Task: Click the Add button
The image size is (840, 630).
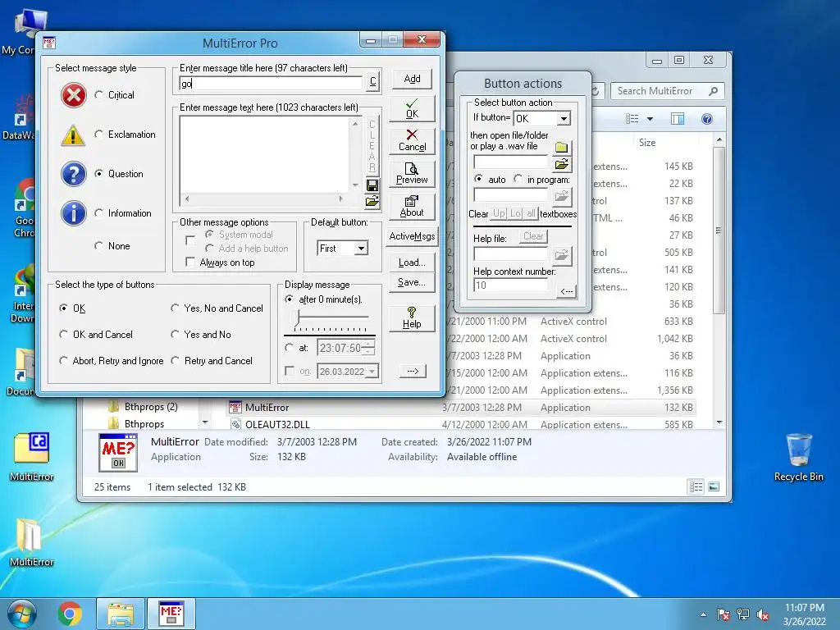Action: click(x=412, y=80)
